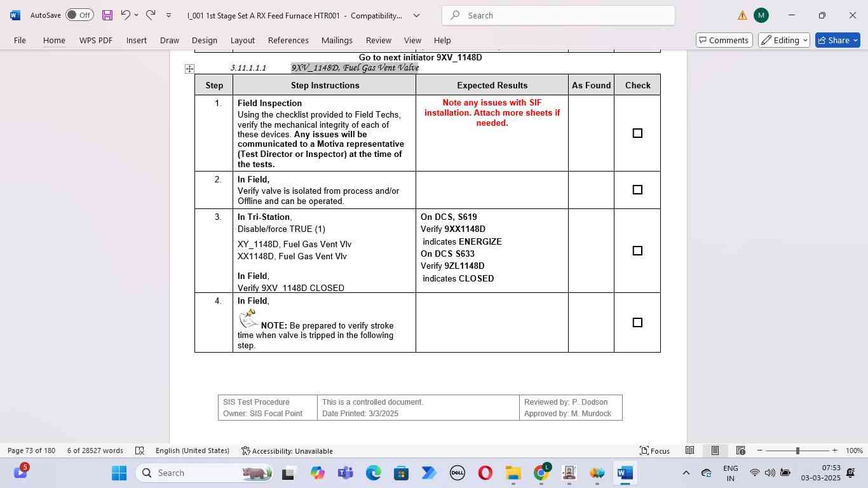The height and width of the screenshot is (488, 868).
Task: Click the Search box in title bar
Action: pyautogui.click(x=558, y=15)
